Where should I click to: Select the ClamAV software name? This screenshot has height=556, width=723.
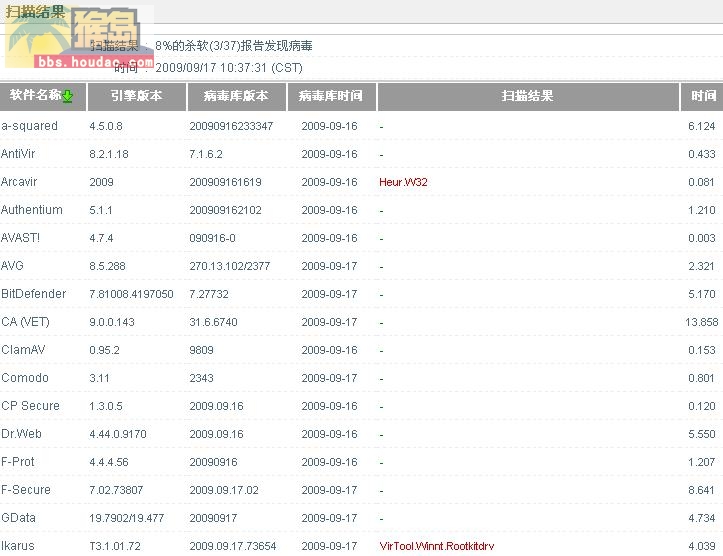pos(23,350)
